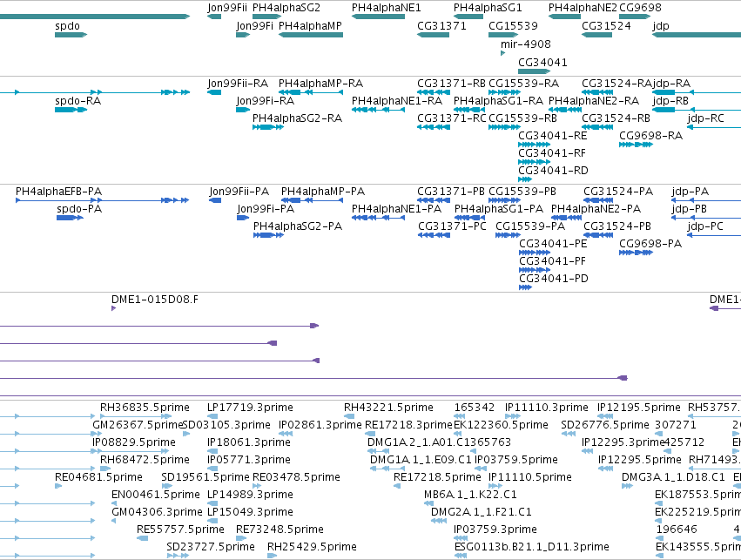Select the IP12195.5prime EST label
Screen dimensions: 741x560
coord(639,408)
